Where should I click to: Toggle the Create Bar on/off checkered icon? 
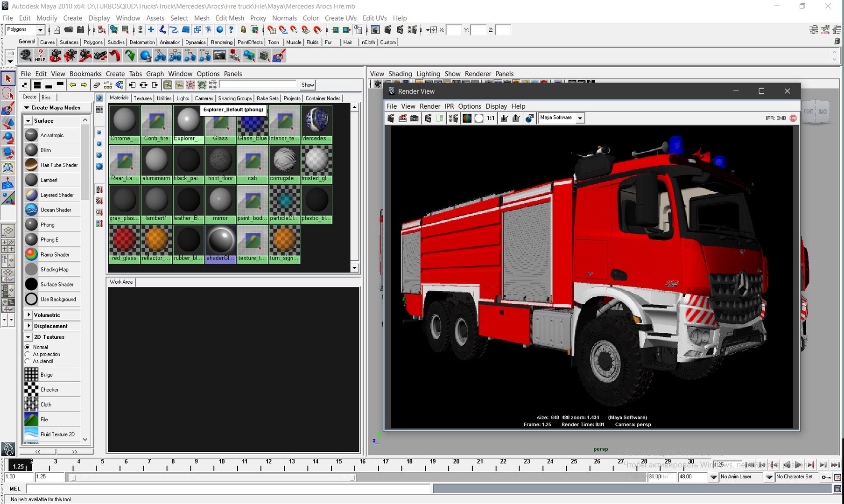pyautogui.click(x=25, y=85)
